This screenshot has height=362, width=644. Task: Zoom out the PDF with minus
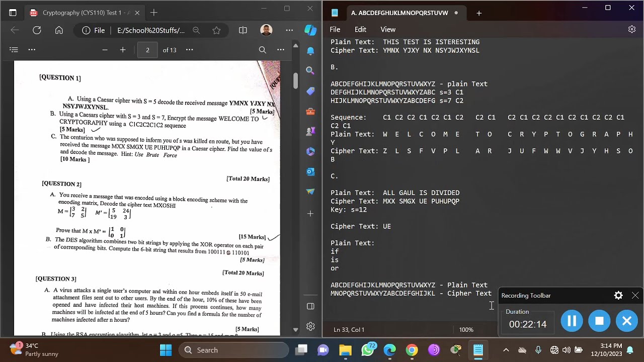click(105, 50)
